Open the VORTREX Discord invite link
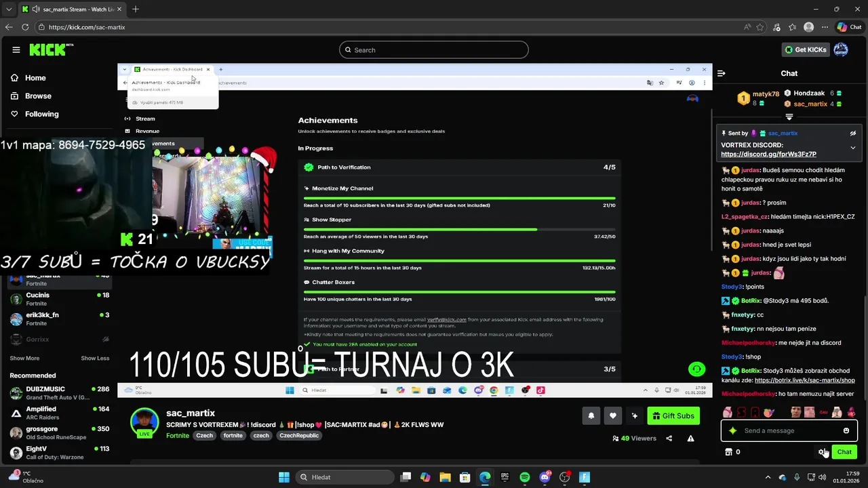 click(x=768, y=155)
